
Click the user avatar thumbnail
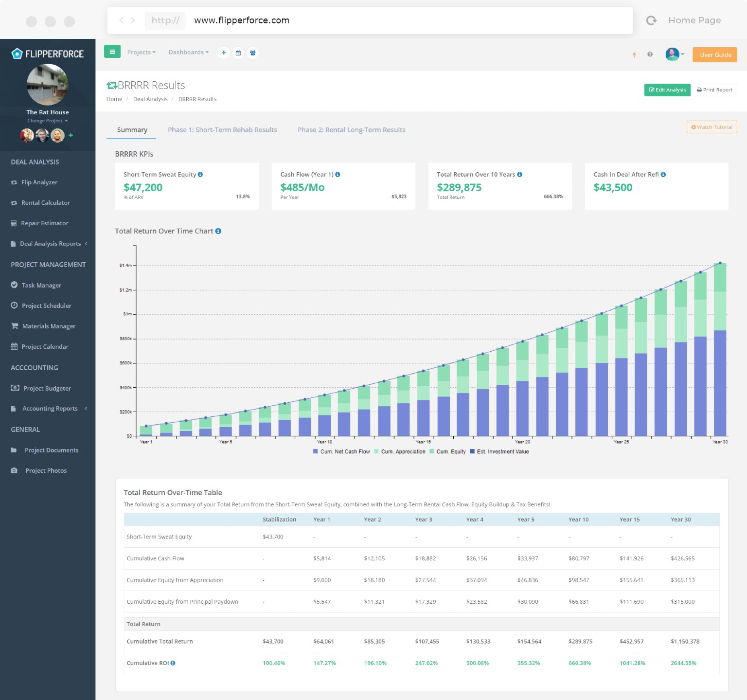coord(672,54)
